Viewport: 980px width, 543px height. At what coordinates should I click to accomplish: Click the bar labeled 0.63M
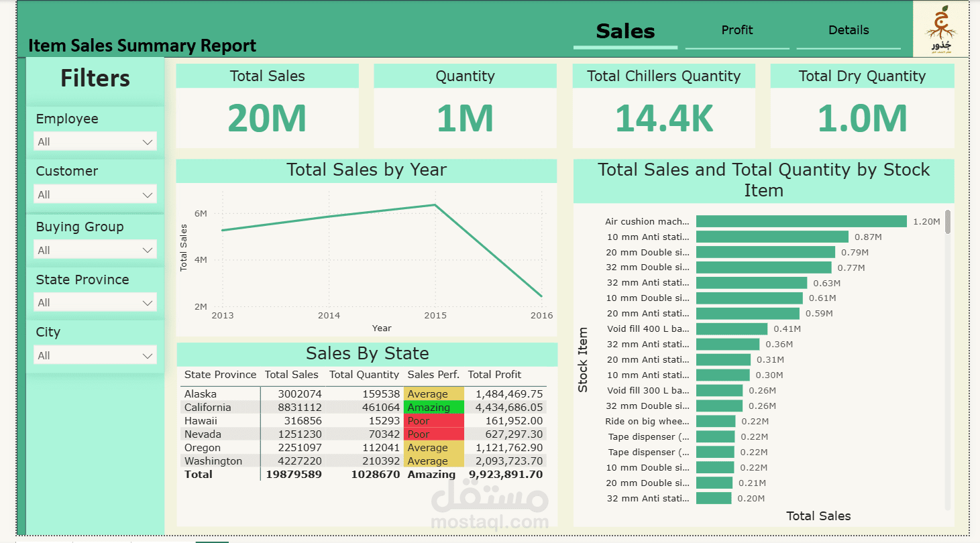pos(751,283)
